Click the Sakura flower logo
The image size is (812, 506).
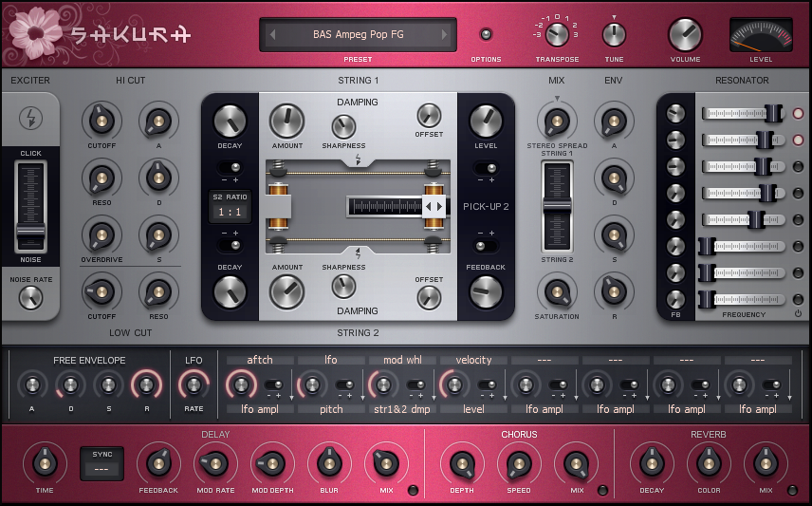tap(34, 31)
